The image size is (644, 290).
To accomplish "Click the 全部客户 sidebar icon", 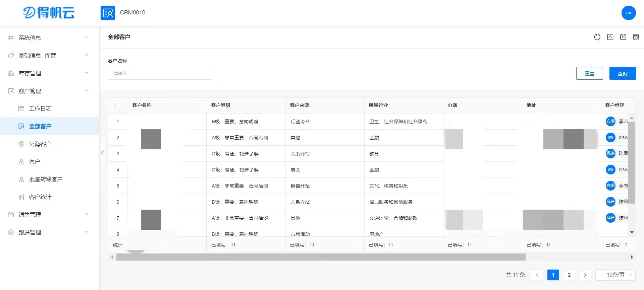I will pyautogui.click(x=21, y=126).
